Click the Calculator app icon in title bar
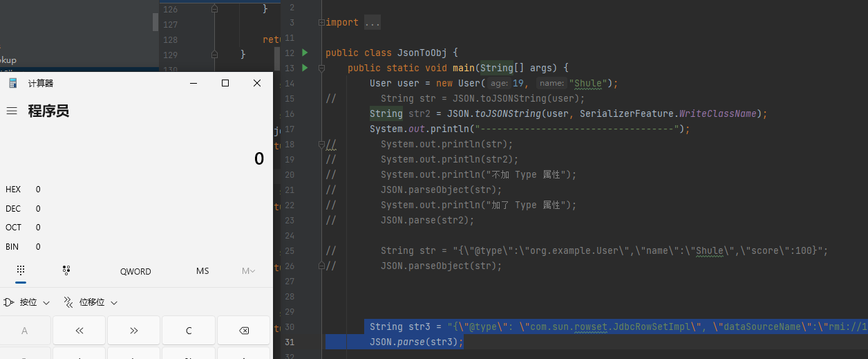The width and height of the screenshot is (868, 359). 12,83
